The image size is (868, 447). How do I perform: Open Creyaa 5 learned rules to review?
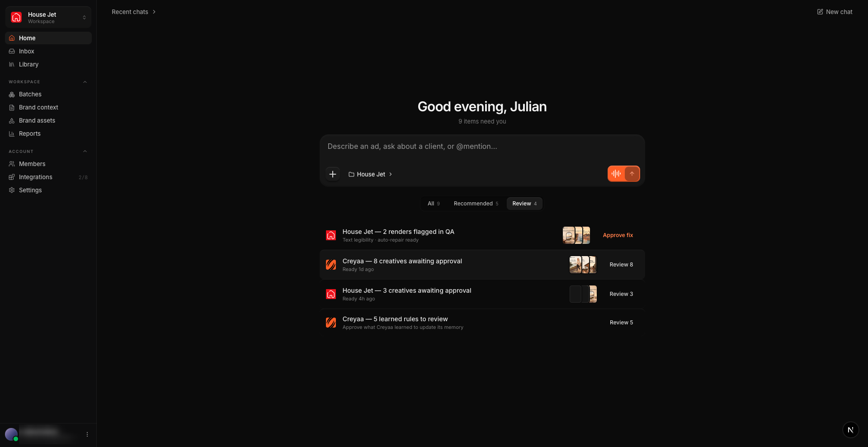(482, 323)
